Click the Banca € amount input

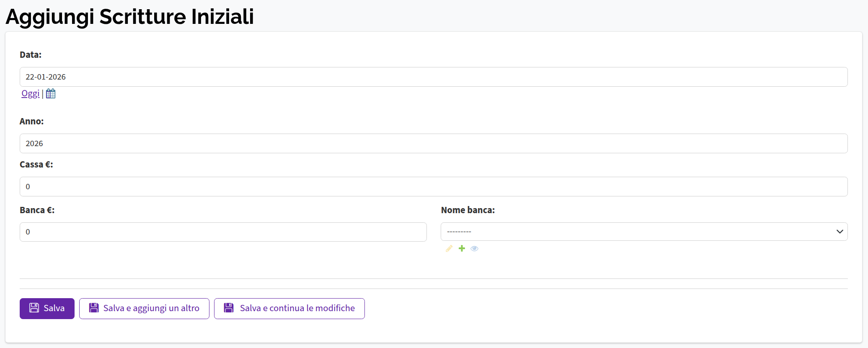pyautogui.click(x=223, y=232)
